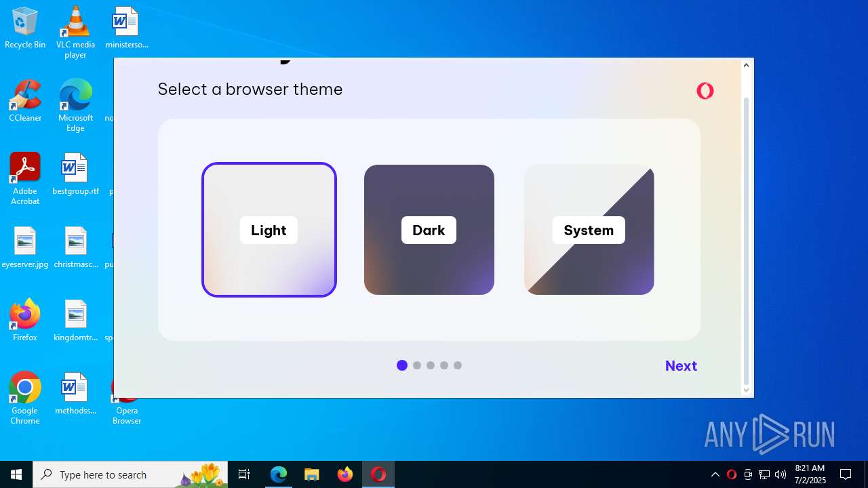This screenshot has height=488, width=868.
Task: Open File Explorer from taskbar
Action: pyautogui.click(x=312, y=474)
